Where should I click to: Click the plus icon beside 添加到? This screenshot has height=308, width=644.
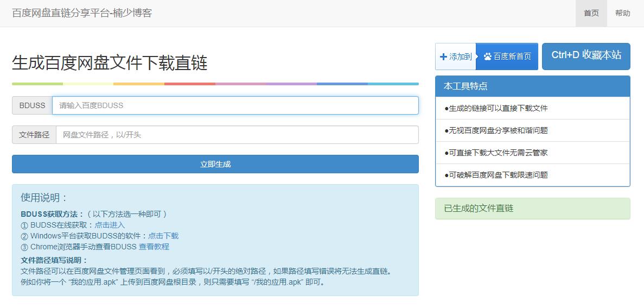point(443,56)
